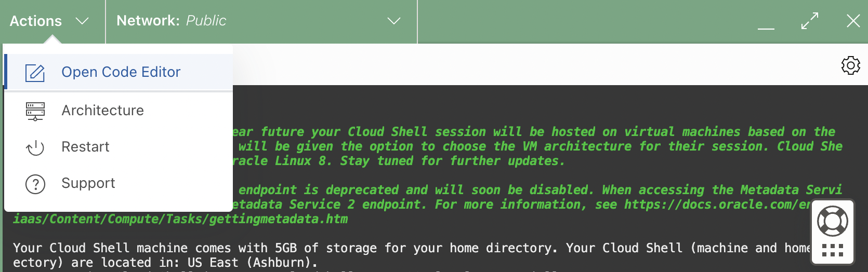Click the Support question mark icon
Screen dimensions: 868x272
click(x=35, y=184)
